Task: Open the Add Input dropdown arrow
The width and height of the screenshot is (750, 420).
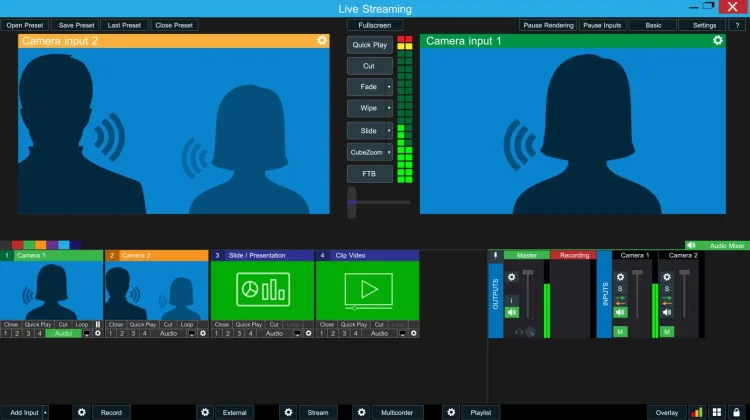Action: (45, 412)
